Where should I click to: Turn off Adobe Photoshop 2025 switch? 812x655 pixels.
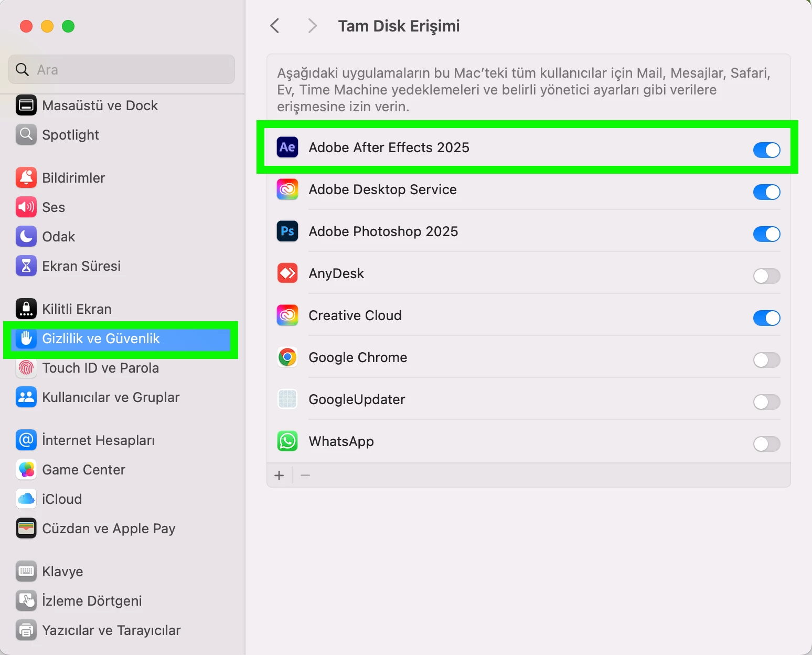(x=766, y=234)
